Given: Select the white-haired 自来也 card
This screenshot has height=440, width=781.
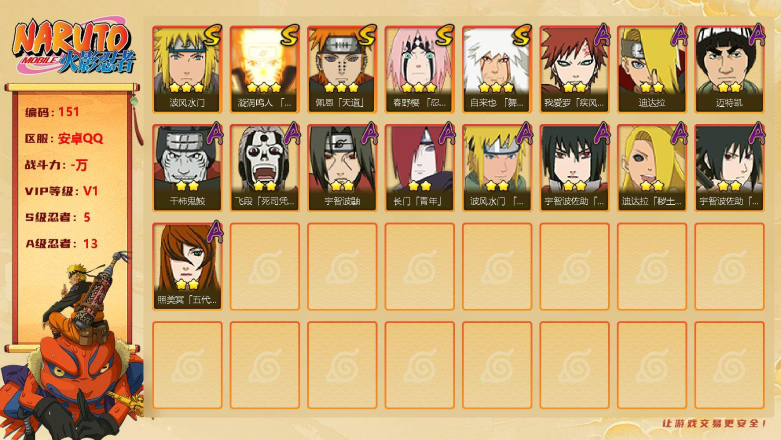Looking at the screenshot, I should 497,69.
